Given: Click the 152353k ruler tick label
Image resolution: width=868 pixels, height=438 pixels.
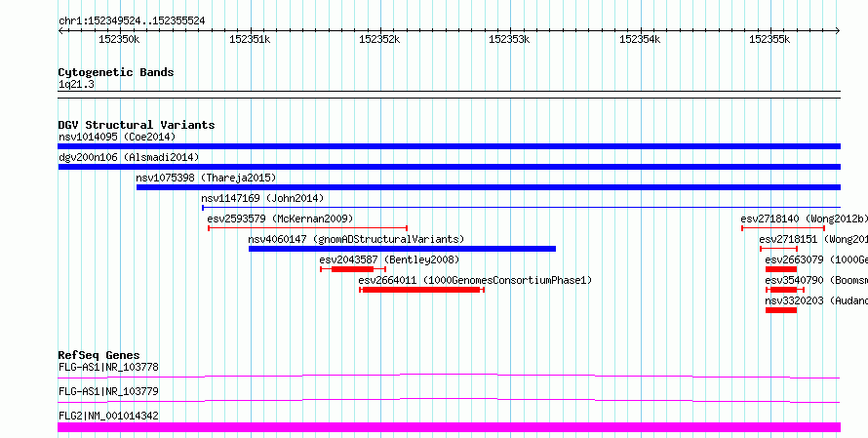Looking at the screenshot, I should [x=509, y=39].
